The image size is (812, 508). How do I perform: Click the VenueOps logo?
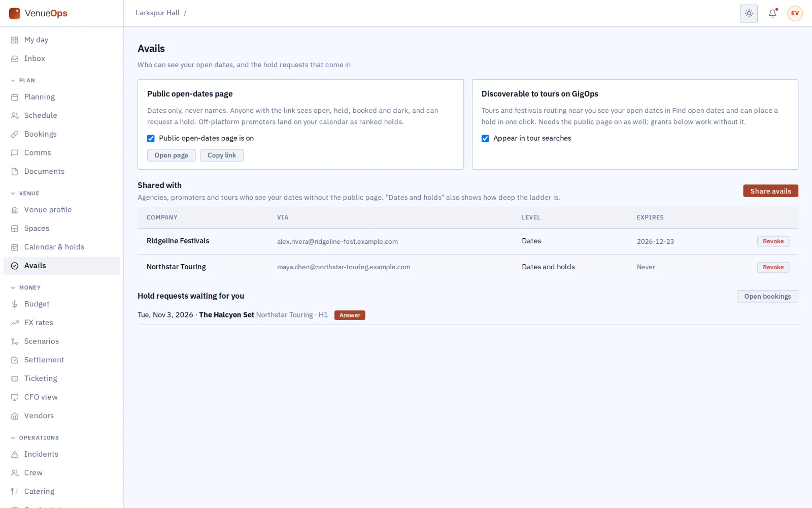(x=38, y=13)
